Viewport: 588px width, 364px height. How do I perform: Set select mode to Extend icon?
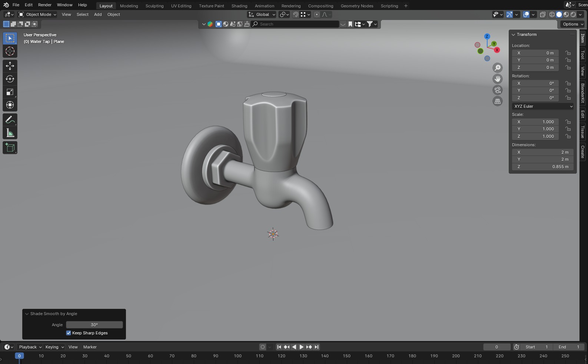click(x=13, y=24)
